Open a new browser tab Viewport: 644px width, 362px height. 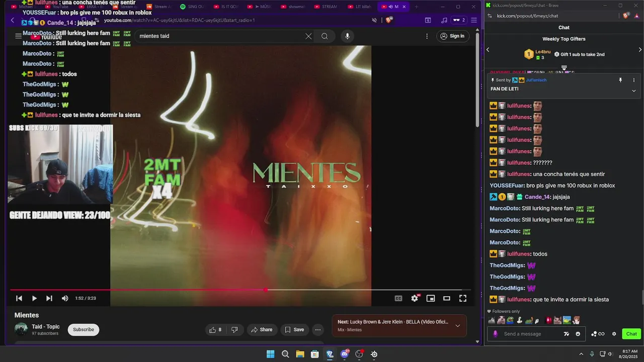416,7
